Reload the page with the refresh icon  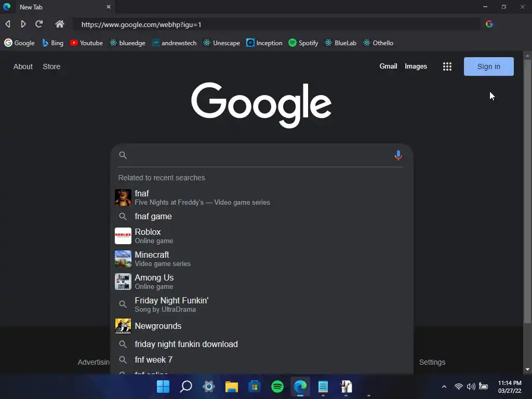point(39,24)
